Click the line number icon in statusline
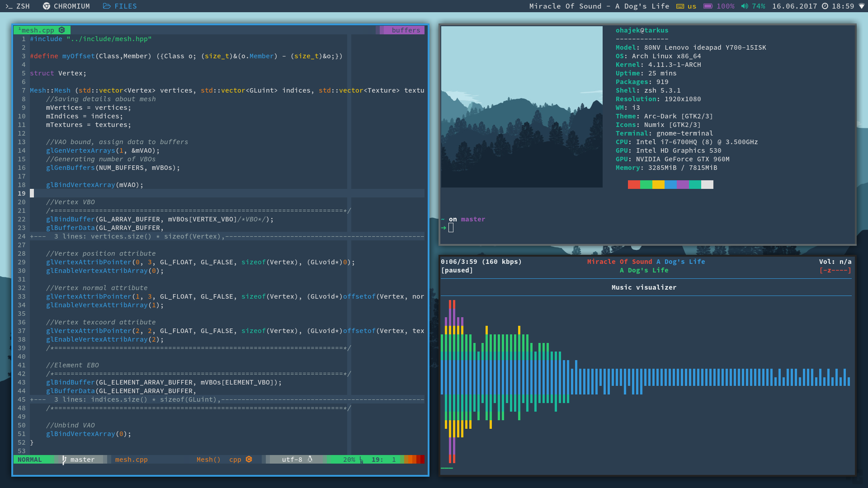The height and width of the screenshot is (488, 868). 361,460
